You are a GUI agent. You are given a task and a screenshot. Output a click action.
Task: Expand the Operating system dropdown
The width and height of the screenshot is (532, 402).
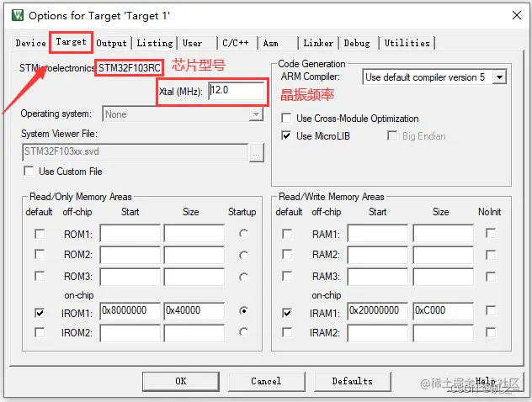pos(256,114)
